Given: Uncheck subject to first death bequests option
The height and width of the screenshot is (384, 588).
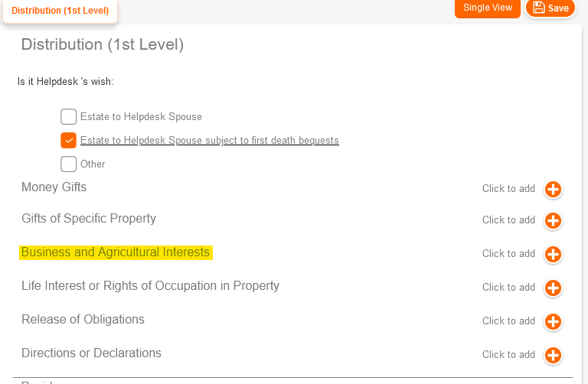Looking at the screenshot, I should (69, 141).
